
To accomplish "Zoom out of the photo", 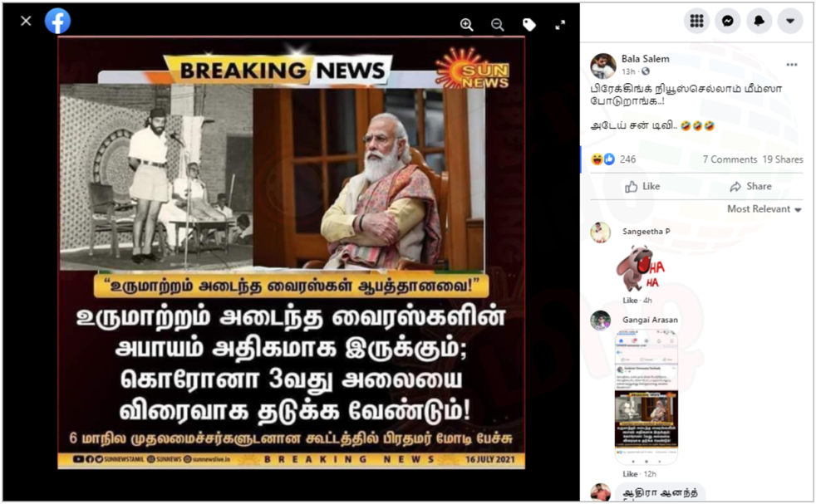I will coord(498,24).
